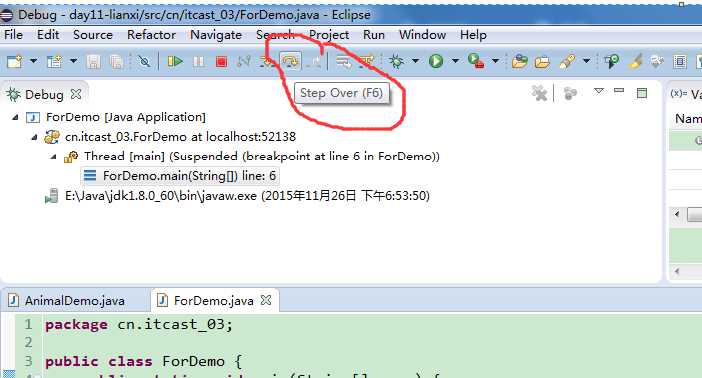Click the Open Type icon

[x=519, y=61]
